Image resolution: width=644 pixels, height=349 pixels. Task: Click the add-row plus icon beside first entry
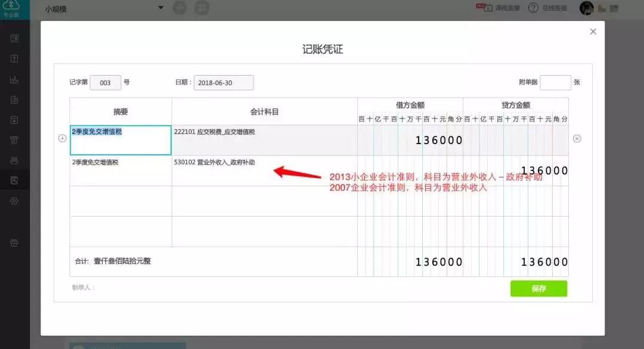coord(62,139)
